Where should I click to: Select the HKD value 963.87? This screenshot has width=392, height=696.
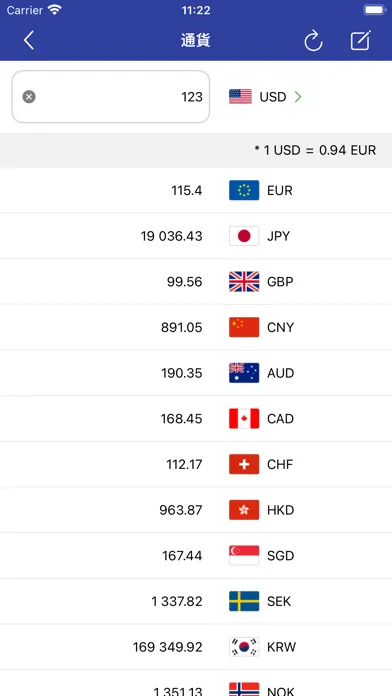pos(181,510)
